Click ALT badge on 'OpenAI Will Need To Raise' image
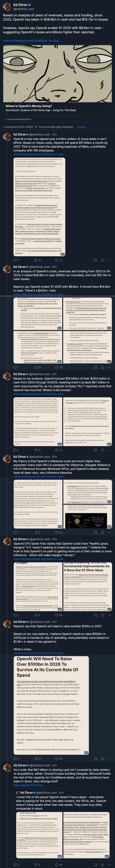This screenshot has width=115, height=868. point(86,753)
